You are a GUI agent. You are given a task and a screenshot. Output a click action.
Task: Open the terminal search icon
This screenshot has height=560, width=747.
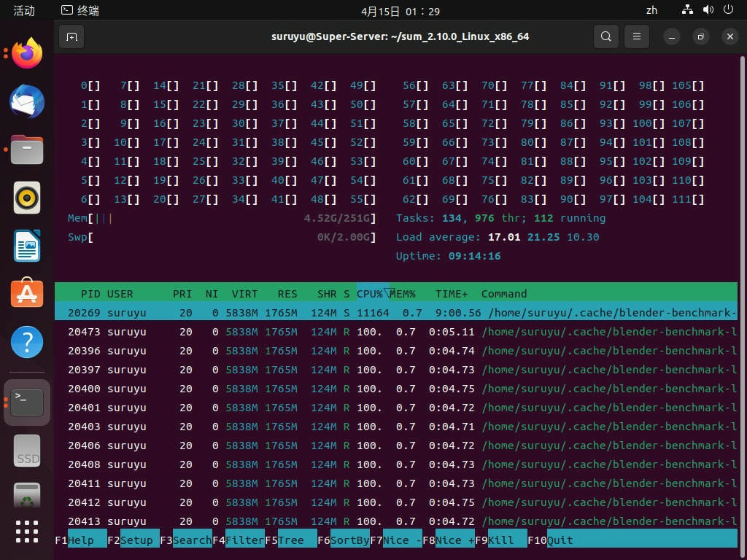click(x=606, y=36)
